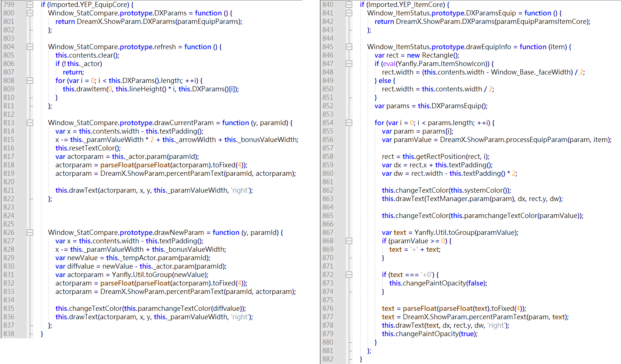621x364 pixels.
Task: Click line number 838 in left gutter
Action: pyautogui.click(x=9, y=334)
